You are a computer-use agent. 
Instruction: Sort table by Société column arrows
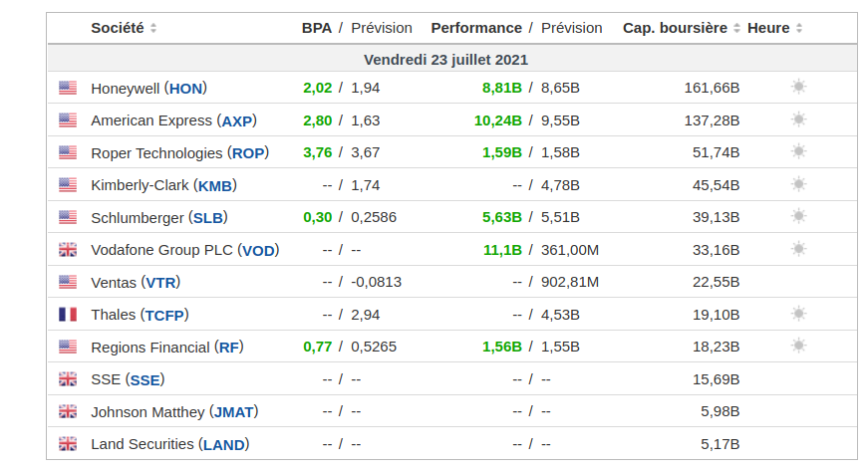click(x=153, y=29)
